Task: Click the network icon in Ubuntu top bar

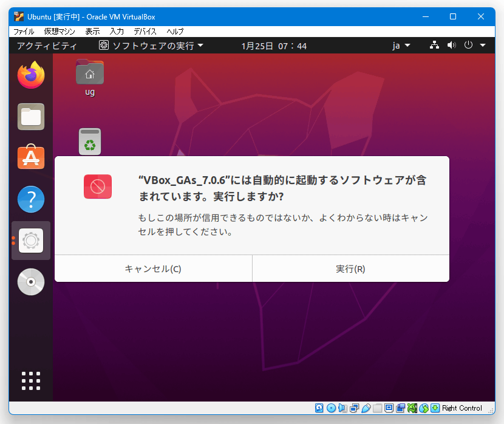Action: [x=434, y=46]
